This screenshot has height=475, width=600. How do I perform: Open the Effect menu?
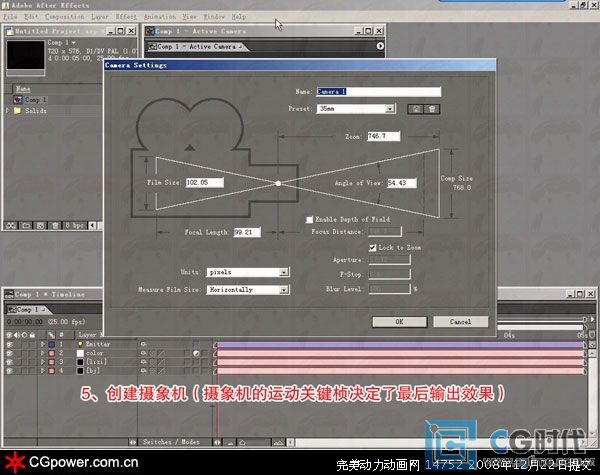126,17
